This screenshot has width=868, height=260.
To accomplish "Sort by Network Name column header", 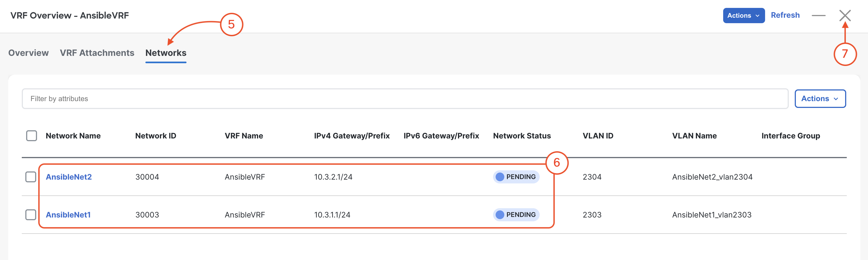I will click(x=73, y=135).
